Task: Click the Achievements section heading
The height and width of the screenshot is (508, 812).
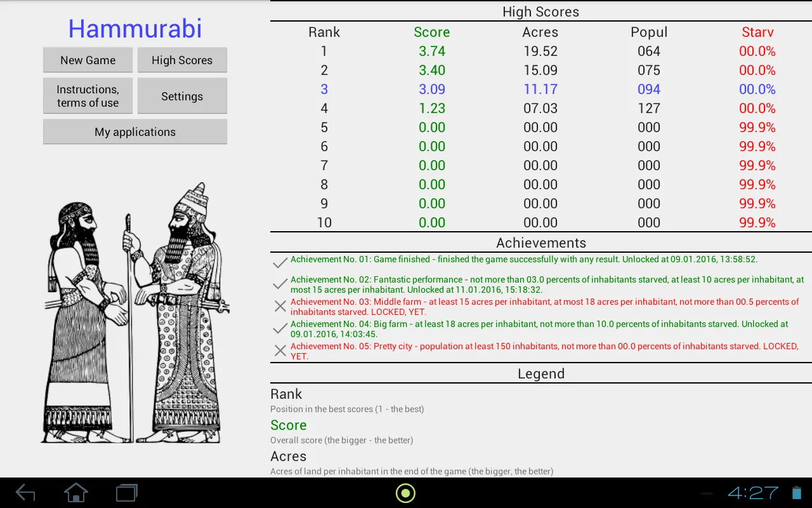Action: tap(541, 243)
